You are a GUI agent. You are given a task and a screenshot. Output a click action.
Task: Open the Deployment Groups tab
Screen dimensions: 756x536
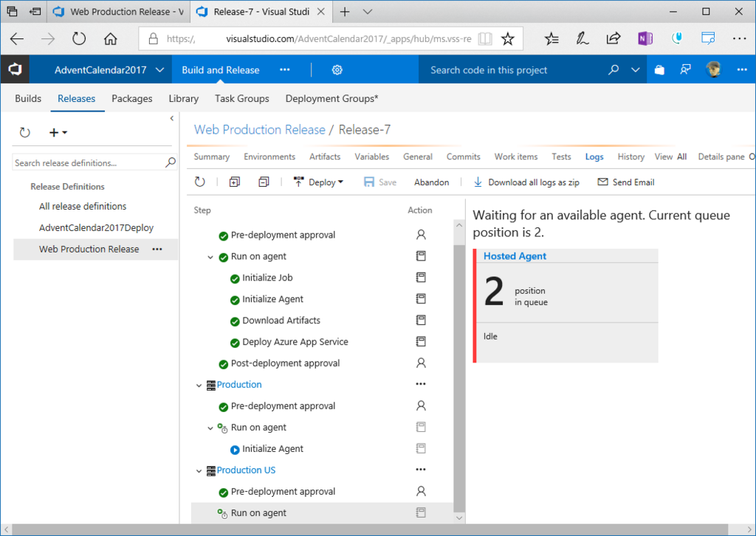point(331,98)
